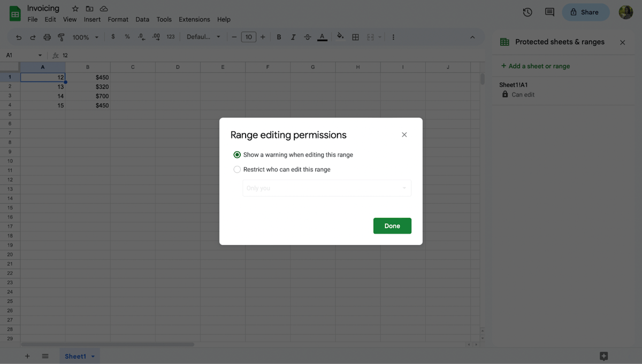
Task: Open the Borders tool
Action: click(355, 36)
